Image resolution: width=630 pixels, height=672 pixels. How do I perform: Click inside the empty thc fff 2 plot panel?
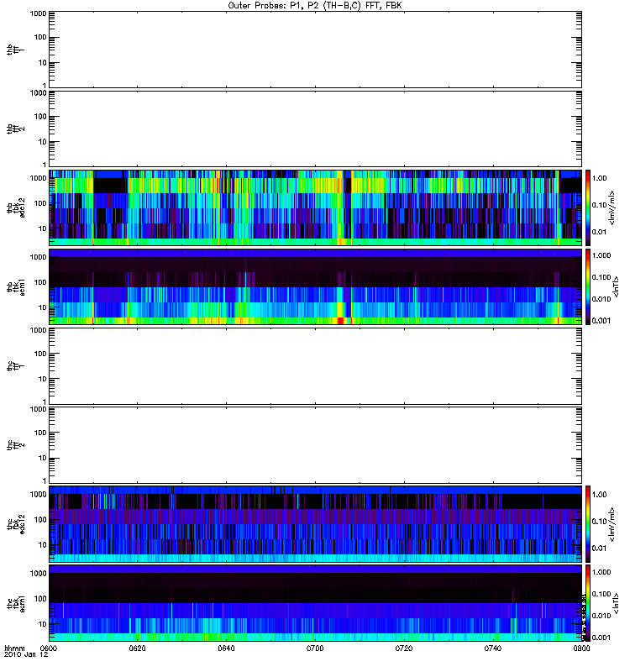pos(316,445)
